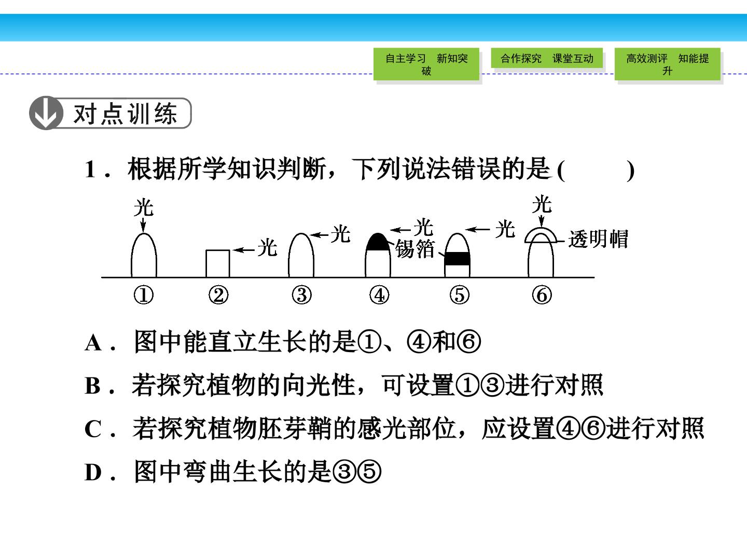Select answer option B 若探究植物的向光性
The width and height of the screenshot is (747, 560).
pyautogui.click(x=344, y=385)
